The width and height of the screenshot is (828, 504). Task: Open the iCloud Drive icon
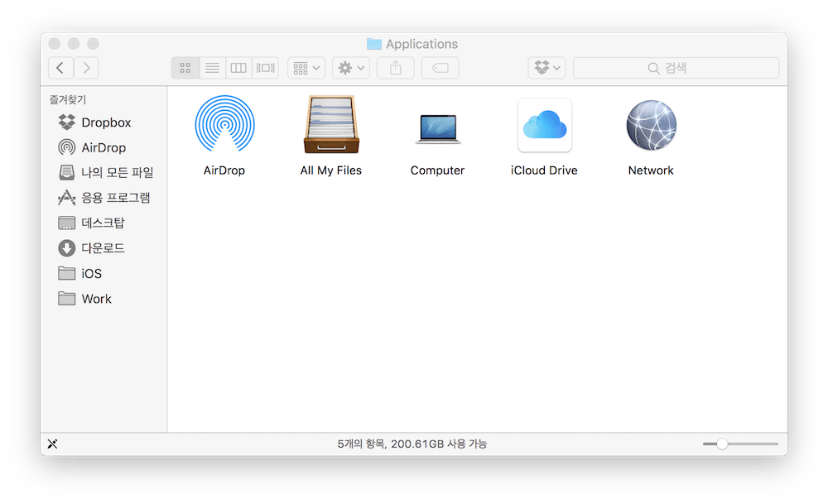click(x=545, y=126)
